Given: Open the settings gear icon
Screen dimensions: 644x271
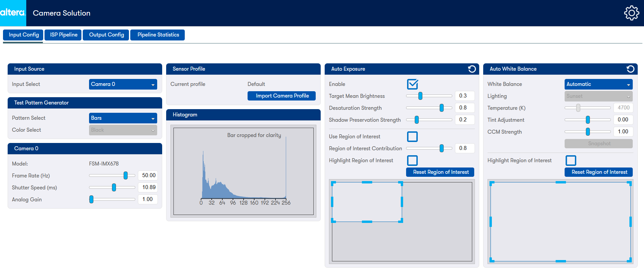Looking at the screenshot, I should click(631, 13).
